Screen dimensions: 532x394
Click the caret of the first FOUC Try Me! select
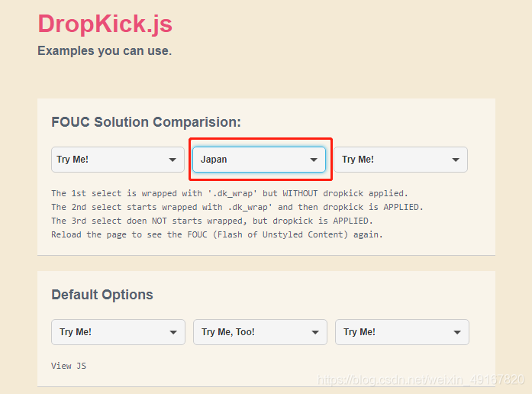click(172, 160)
